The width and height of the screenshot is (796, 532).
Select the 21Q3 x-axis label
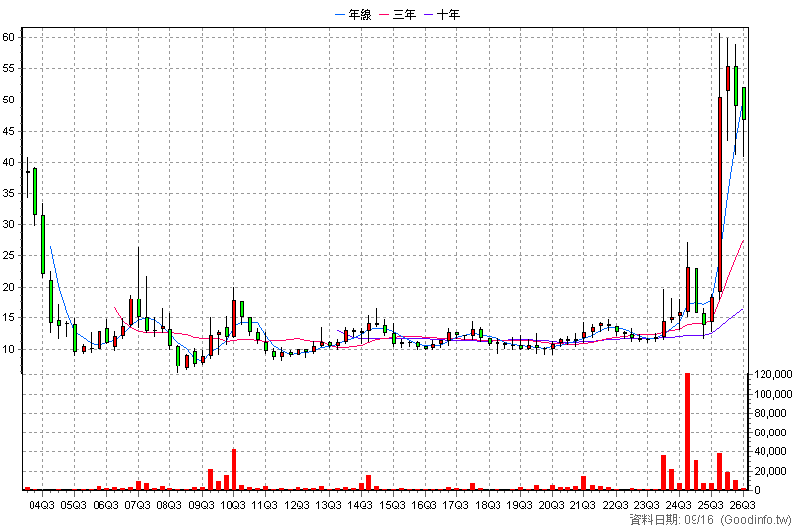tap(583, 505)
